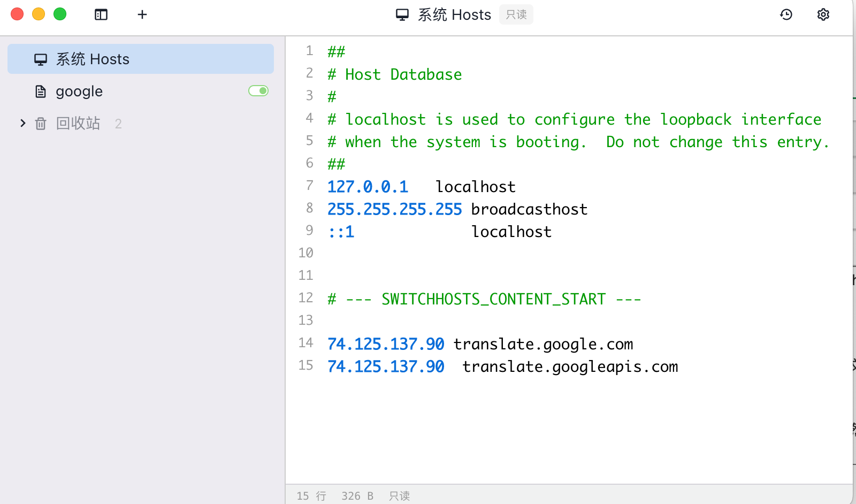
Task: Click the 系统 Hosts window title text
Action: pyautogui.click(x=454, y=14)
